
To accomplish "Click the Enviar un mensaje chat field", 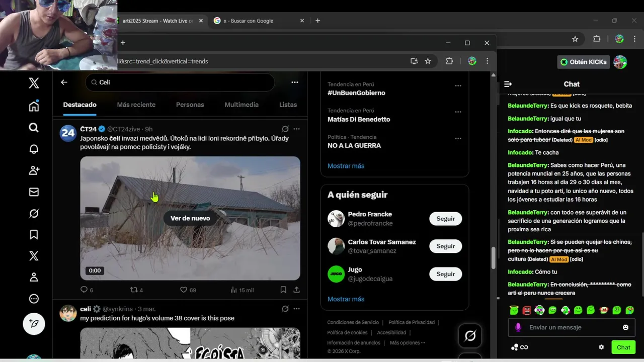I will [572, 327].
